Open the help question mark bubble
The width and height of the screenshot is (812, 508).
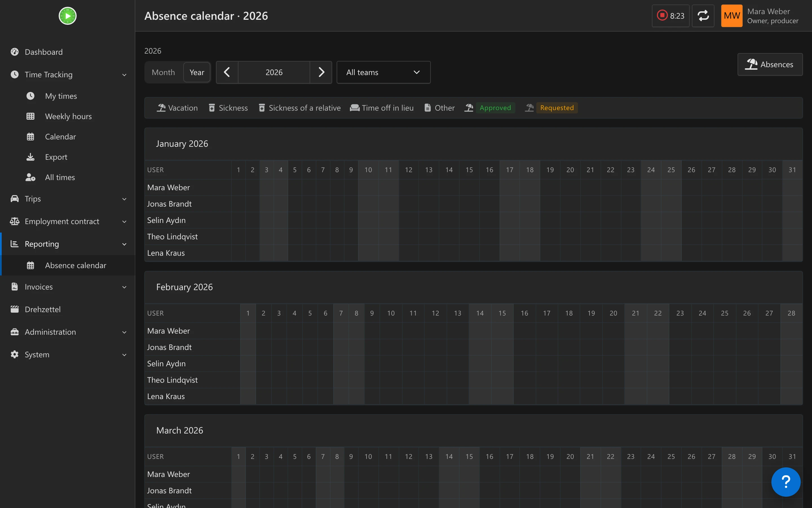point(786,482)
